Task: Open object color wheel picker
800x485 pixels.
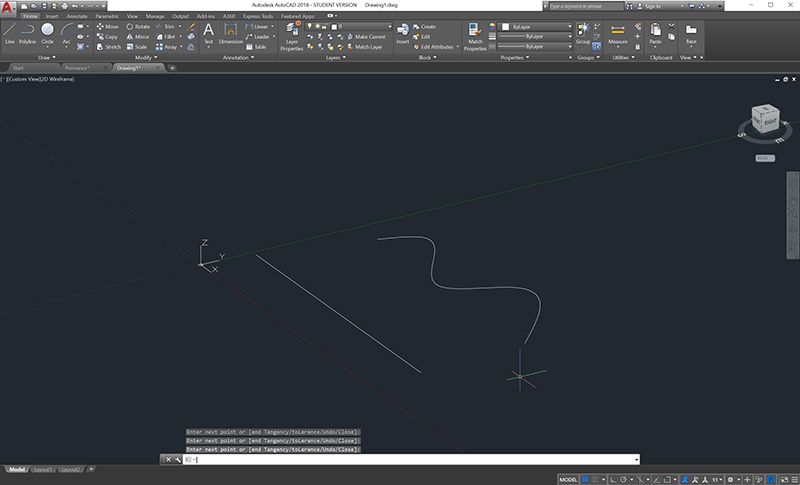Action: tap(492, 27)
